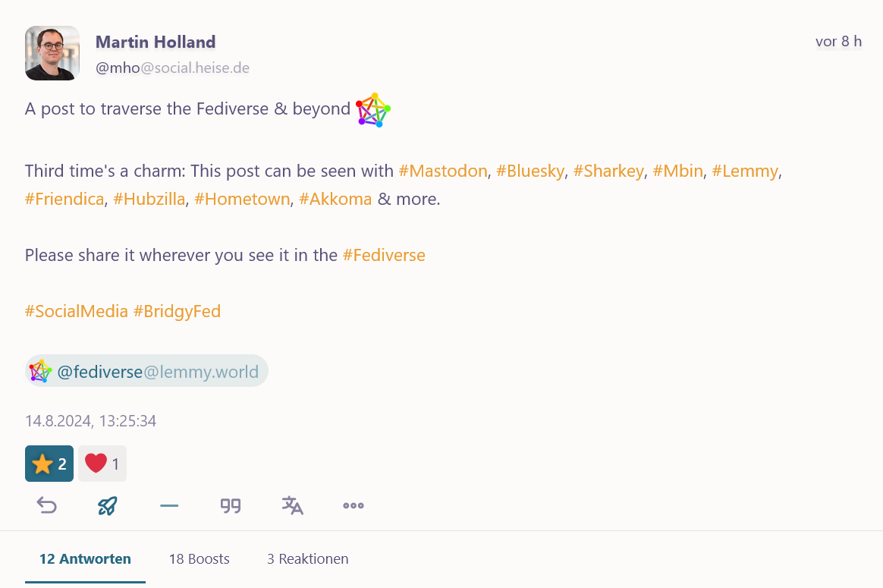Click the "vor 8 h" relative time
883x588 pixels.
(838, 42)
